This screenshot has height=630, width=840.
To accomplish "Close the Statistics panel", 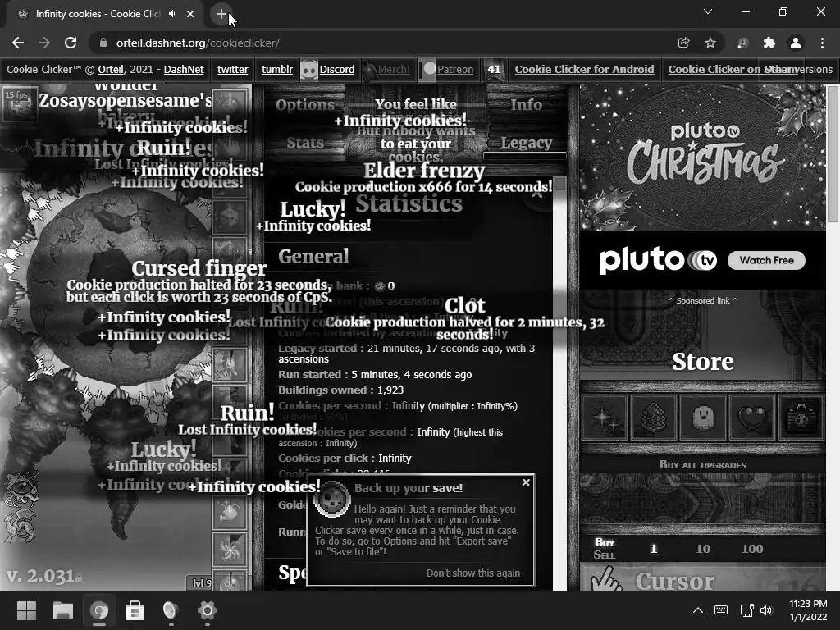I will pos(537,194).
